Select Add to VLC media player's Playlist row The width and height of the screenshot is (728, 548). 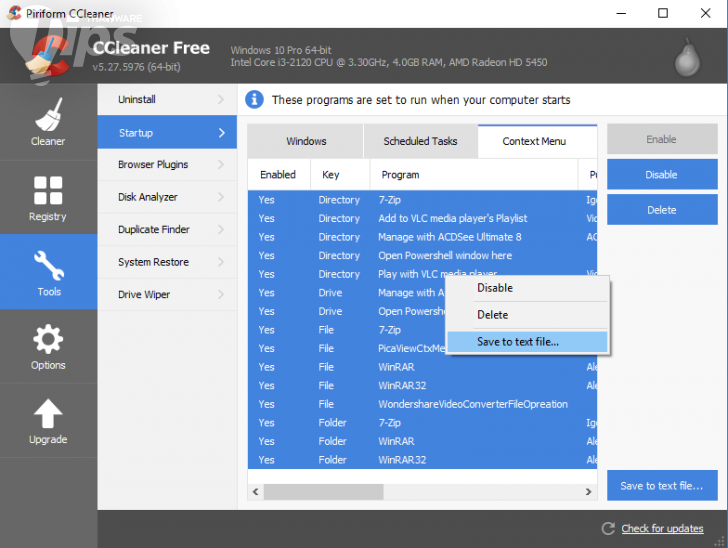422,218
